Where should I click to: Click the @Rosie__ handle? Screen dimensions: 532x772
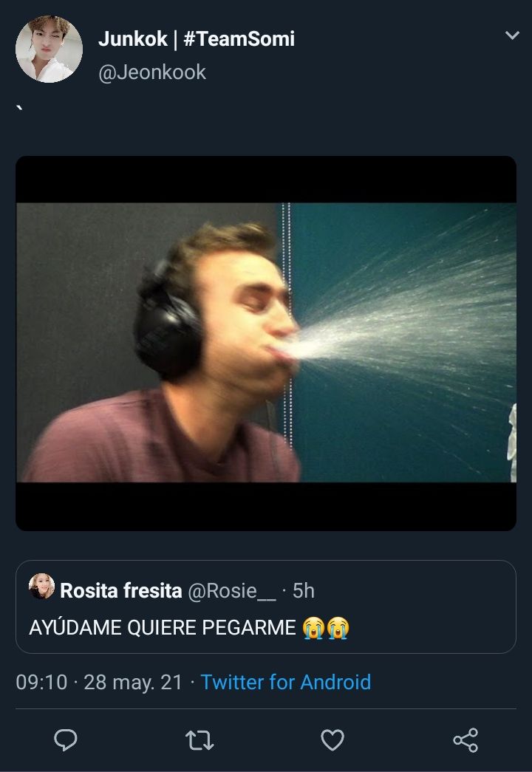point(232,591)
